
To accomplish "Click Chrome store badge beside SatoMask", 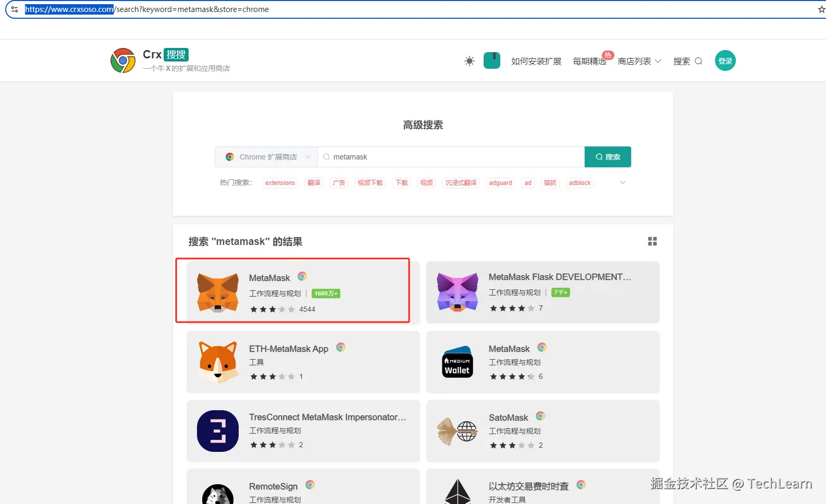I will pos(540,416).
